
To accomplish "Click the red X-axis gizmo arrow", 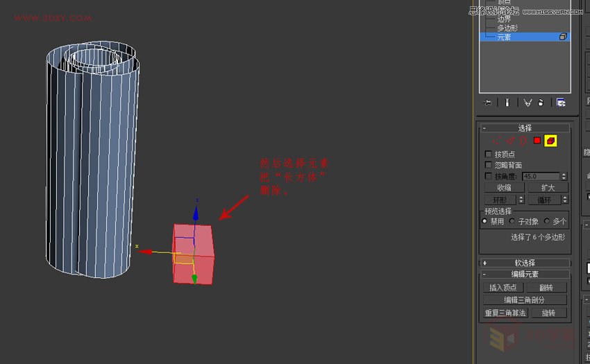I will click(146, 252).
